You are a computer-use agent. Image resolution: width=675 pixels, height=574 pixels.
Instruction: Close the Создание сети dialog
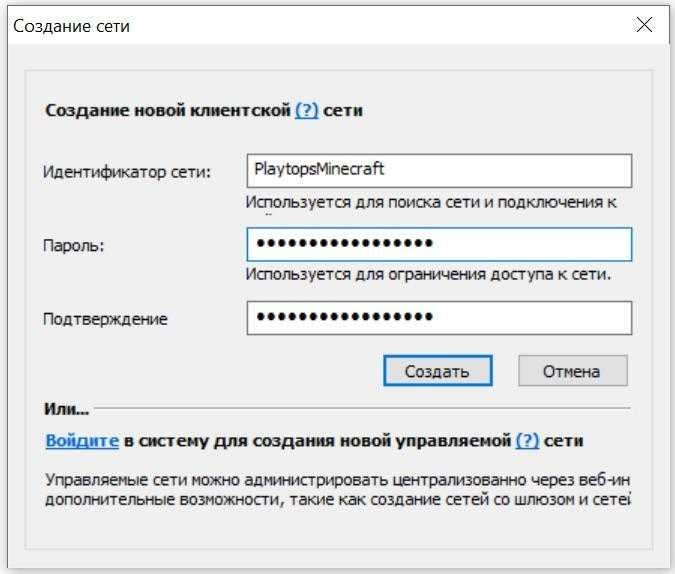click(x=644, y=25)
